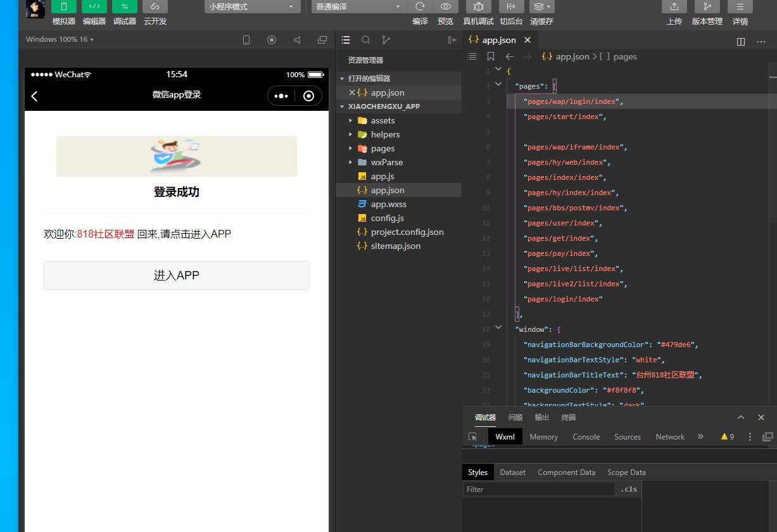Screen dimensions: 777x532
Task: Expand the assets folder
Action: [x=382, y=120]
